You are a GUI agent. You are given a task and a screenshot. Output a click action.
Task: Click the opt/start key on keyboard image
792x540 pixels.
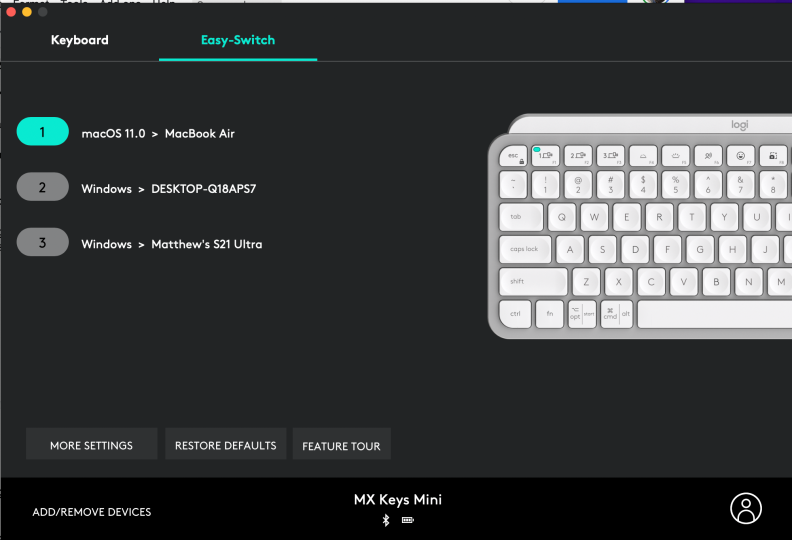pos(582,314)
